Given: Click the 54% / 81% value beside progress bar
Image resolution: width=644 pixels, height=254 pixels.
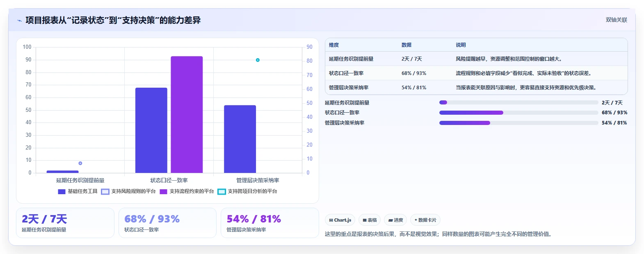Looking at the screenshot, I should (x=614, y=123).
